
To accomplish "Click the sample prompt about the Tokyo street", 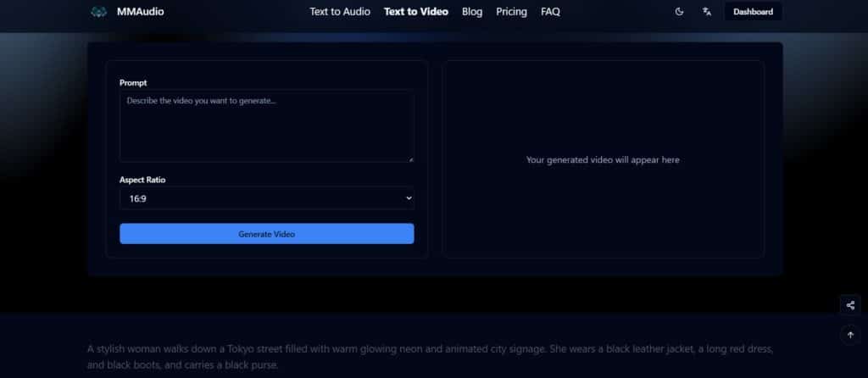I will point(430,357).
